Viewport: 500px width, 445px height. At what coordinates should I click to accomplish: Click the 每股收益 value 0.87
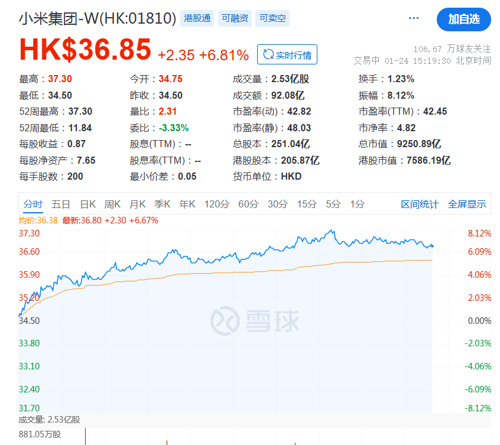[76, 144]
